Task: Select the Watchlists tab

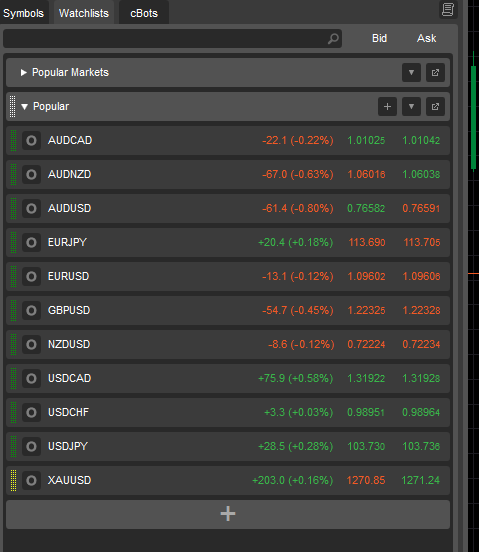Action: pyautogui.click(x=84, y=13)
